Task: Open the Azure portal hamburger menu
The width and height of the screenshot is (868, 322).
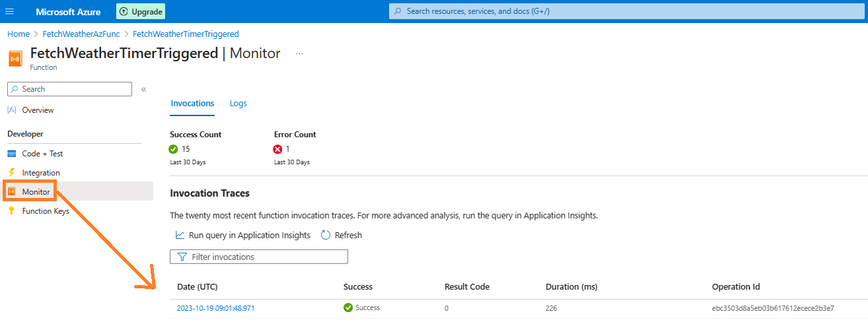Action: [x=9, y=11]
